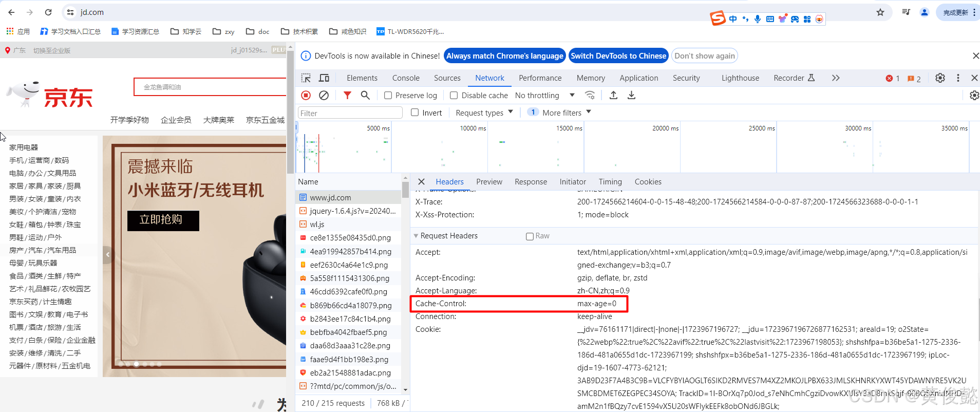
Task: Enable the Preserve log checkbox
Action: tap(388, 96)
